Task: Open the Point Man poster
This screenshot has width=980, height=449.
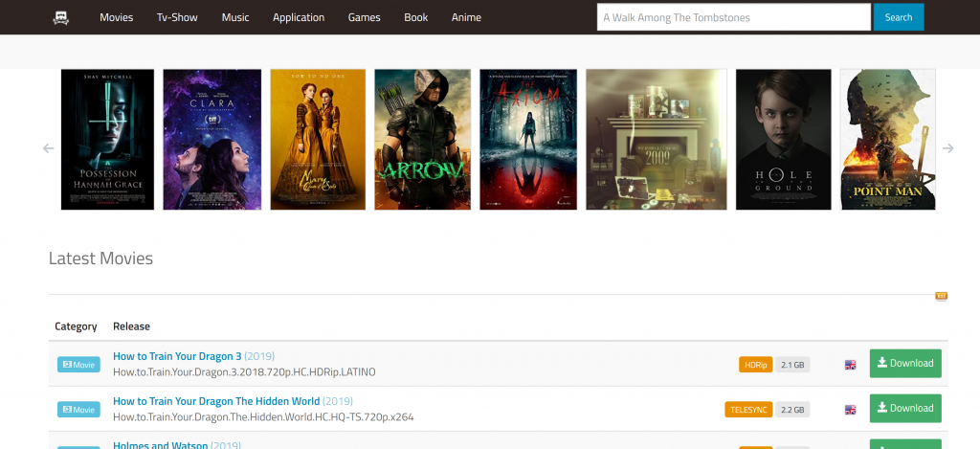Action: pos(887,140)
